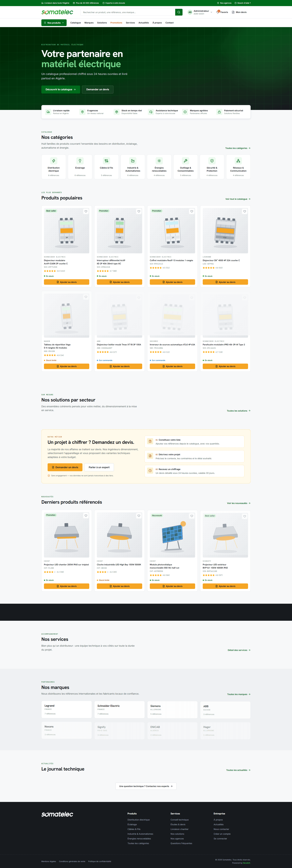Viewport: 292px width, 868px height.
Task: Click Besoin d'aide top bar link
Action: (x=243, y=3)
